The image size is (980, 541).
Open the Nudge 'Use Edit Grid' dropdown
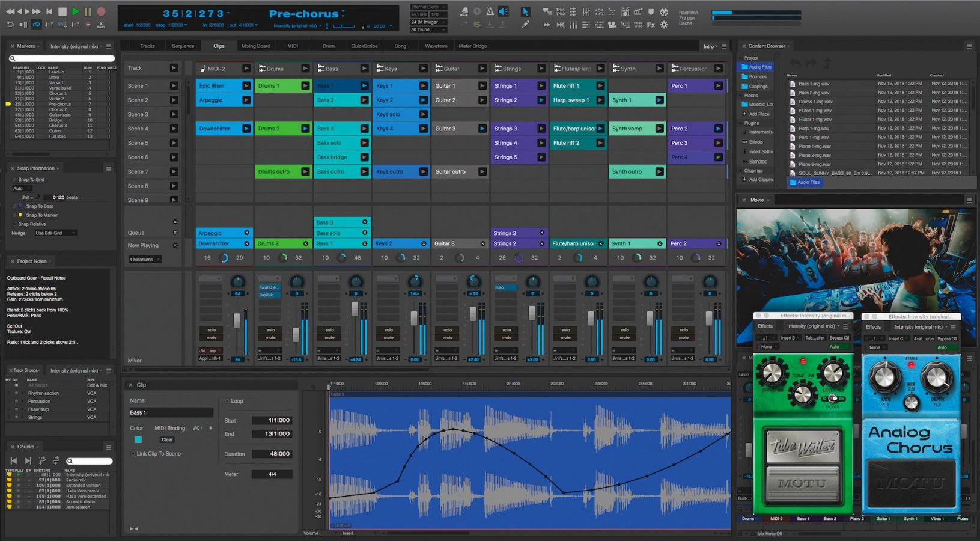click(55, 233)
